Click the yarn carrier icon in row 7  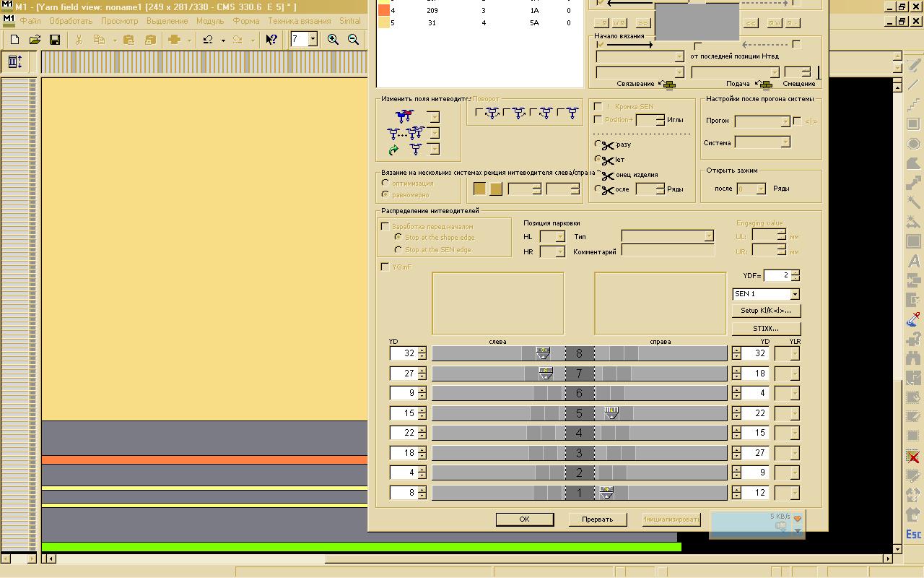click(x=546, y=374)
